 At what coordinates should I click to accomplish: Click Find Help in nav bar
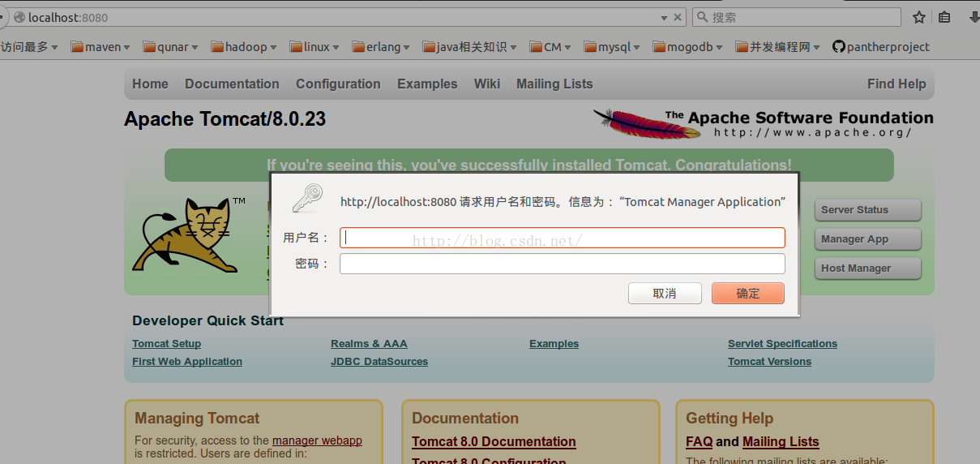coord(897,84)
